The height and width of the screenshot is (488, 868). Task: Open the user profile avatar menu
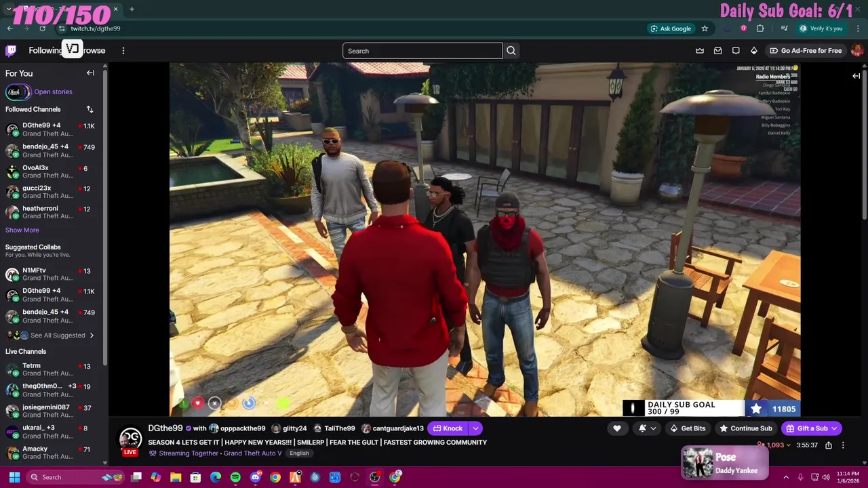pyautogui.click(x=856, y=51)
